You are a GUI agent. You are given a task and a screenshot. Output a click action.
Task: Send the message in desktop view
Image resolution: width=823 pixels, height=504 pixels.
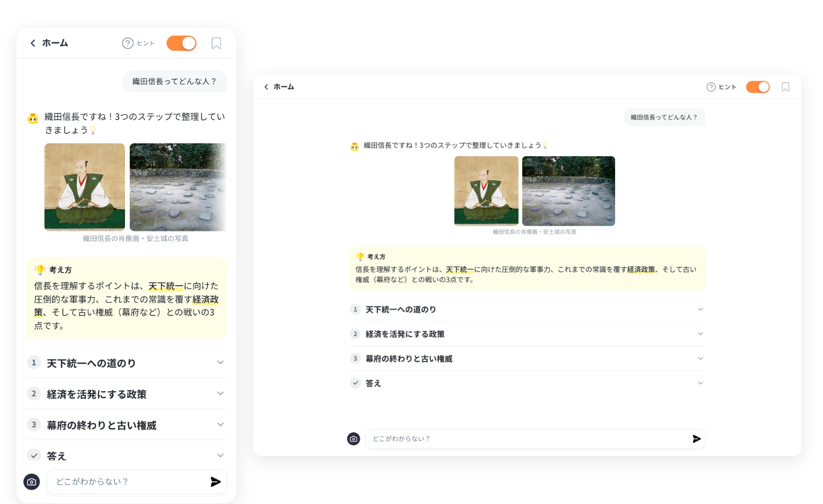pos(696,439)
